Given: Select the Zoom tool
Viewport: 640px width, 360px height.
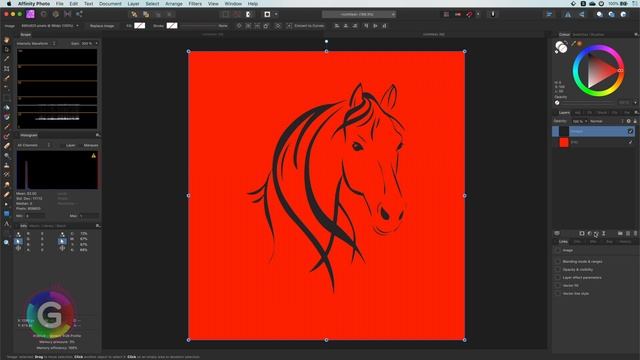Looking at the screenshot, I should pos(7,242).
